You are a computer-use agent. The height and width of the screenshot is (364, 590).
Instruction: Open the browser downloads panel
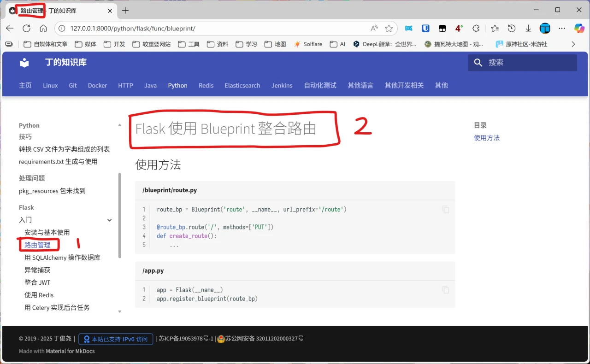(x=528, y=29)
